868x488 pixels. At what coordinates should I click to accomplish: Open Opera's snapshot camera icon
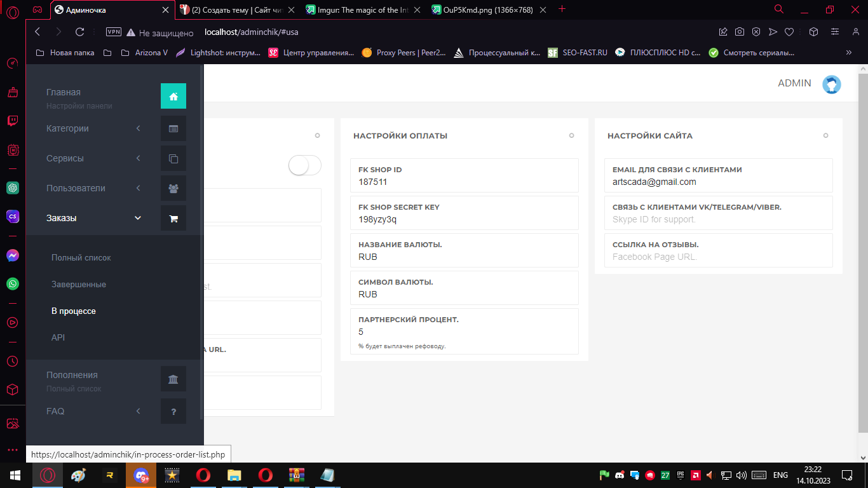click(x=740, y=32)
